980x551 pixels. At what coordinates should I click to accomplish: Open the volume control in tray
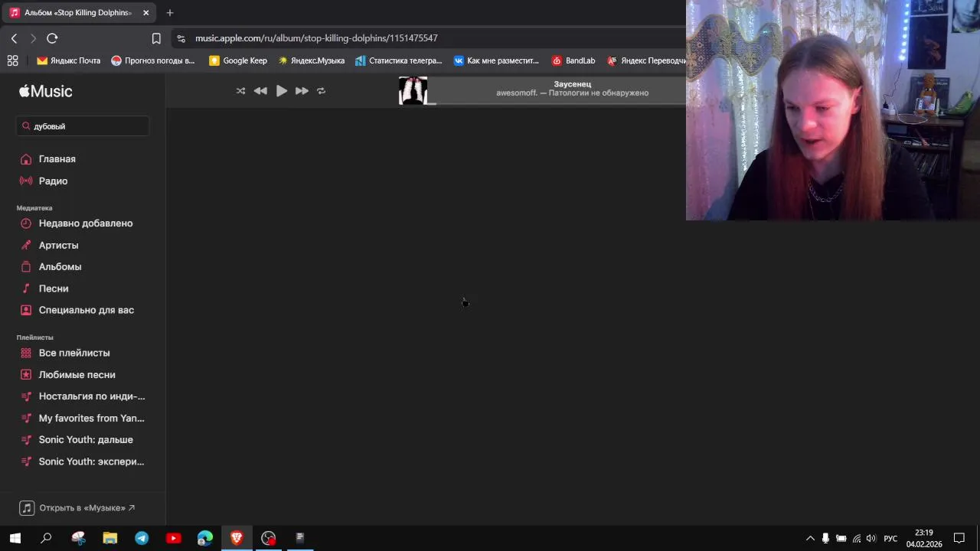click(x=871, y=538)
